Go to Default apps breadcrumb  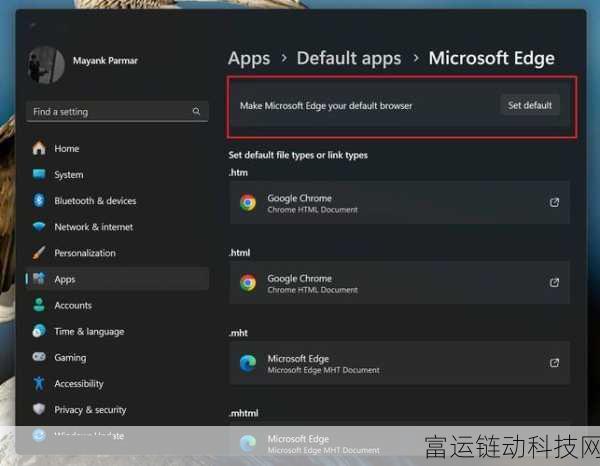tap(349, 59)
